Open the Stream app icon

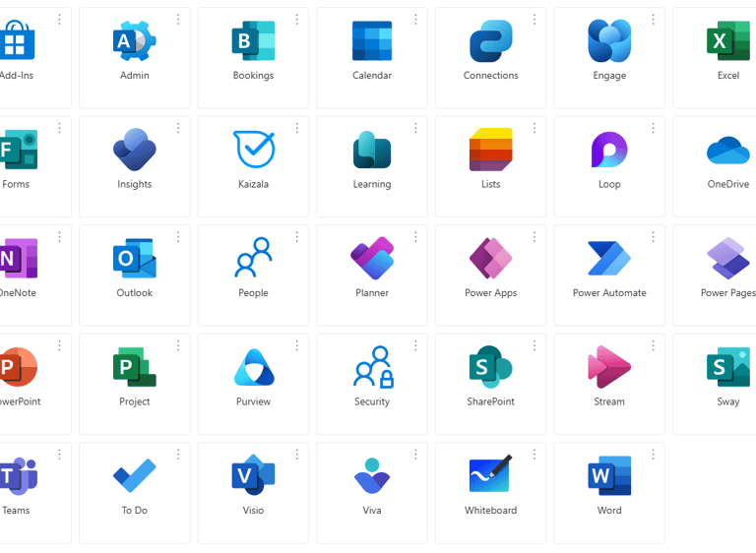pyautogui.click(x=609, y=367)
